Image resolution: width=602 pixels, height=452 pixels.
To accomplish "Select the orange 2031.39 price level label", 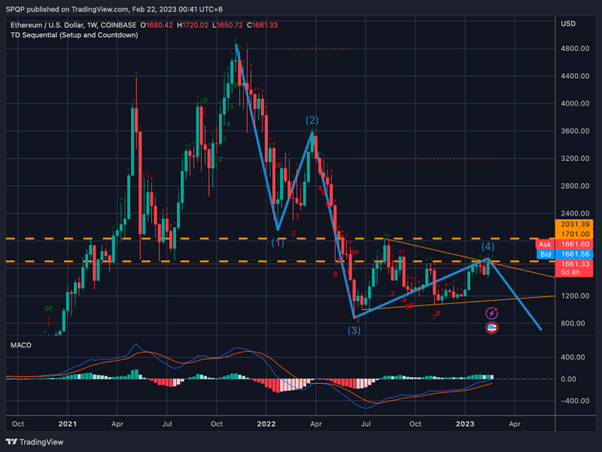I will coord(574,224).
